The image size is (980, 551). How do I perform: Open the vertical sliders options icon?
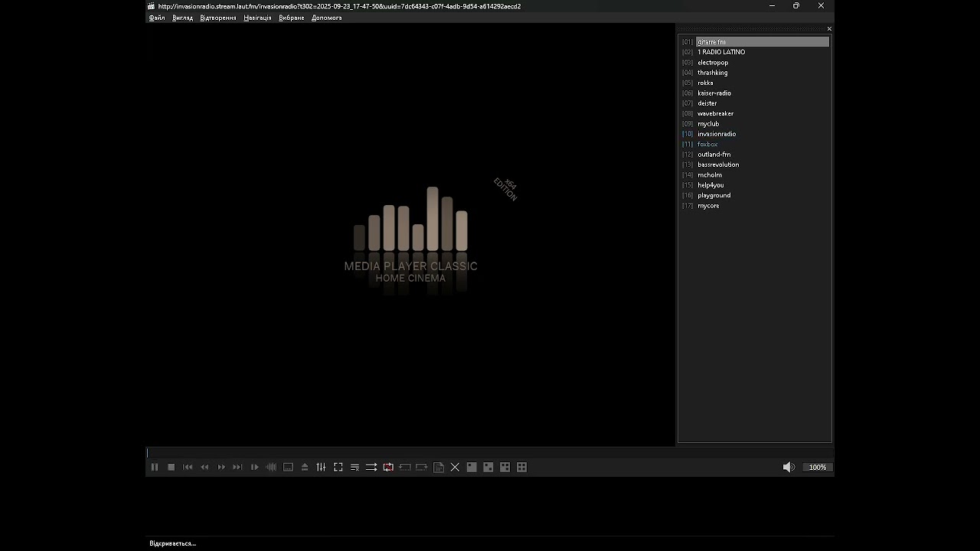click(322, 467)
